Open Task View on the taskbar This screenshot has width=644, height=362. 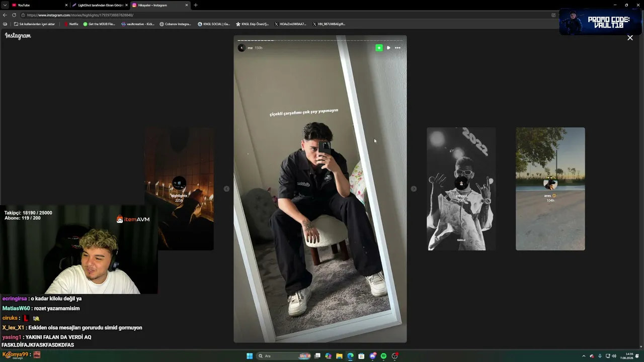[317, 356]
